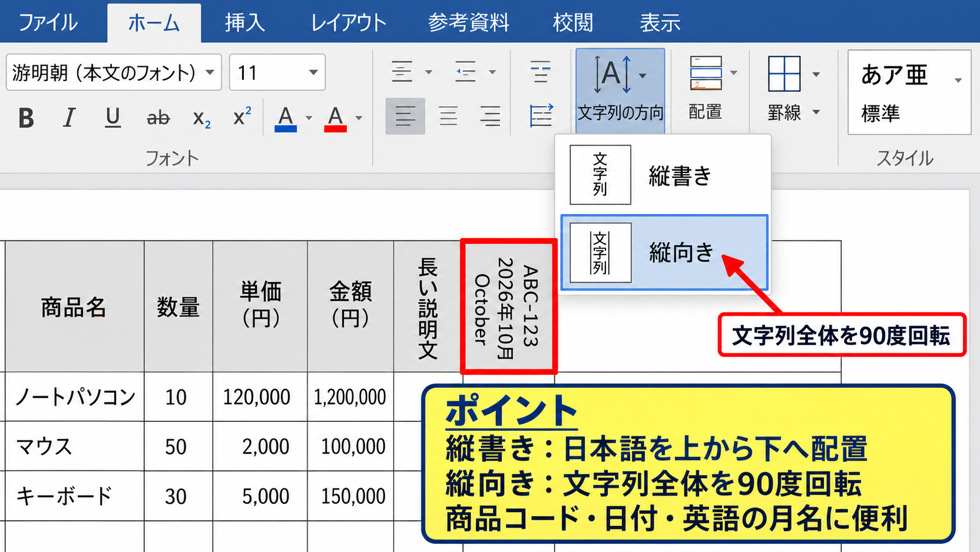The width and height of the screenshot is (980, 552).
Task: Align text left
Action: click(405, 116)
